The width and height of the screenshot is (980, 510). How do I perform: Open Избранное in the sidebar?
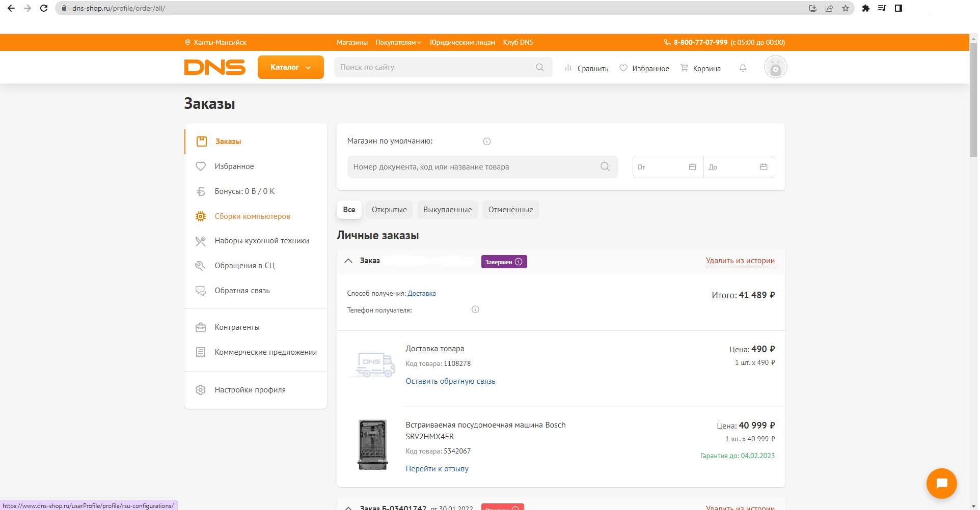256,166
